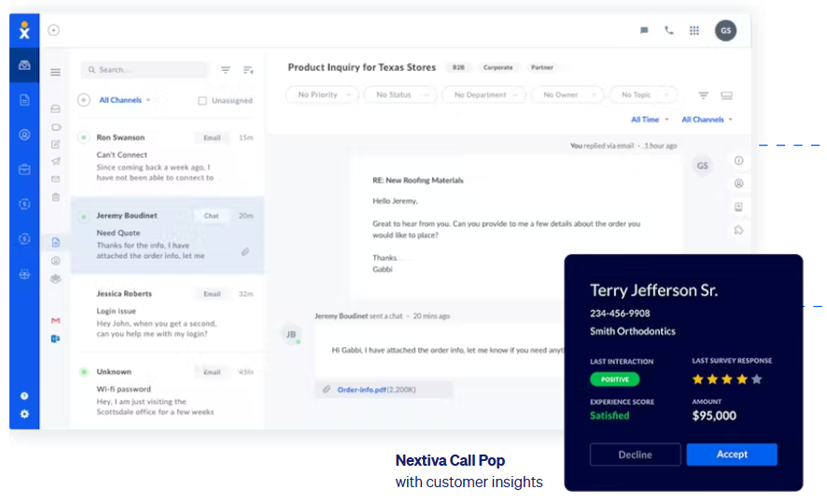The height and width of the screenshot is (504, 827).
Task: Click the trash icon in inner sidebar
Action: tap(55, 197)
